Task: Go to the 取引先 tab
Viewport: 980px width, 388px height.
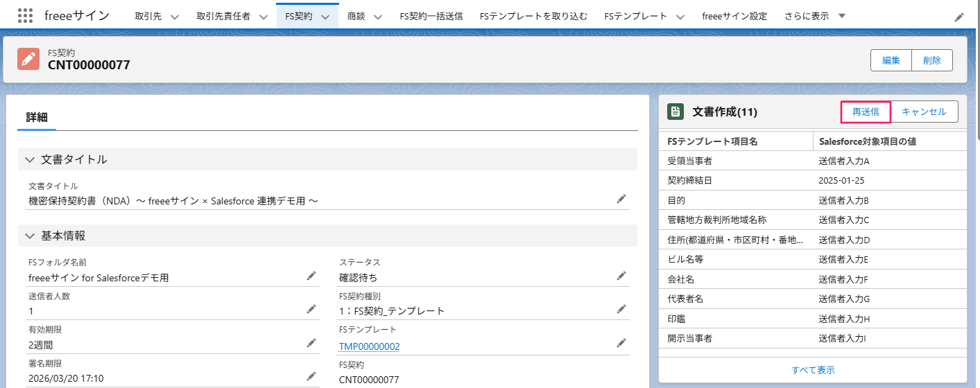Action: pyautogui.click(x=148, y=16)
